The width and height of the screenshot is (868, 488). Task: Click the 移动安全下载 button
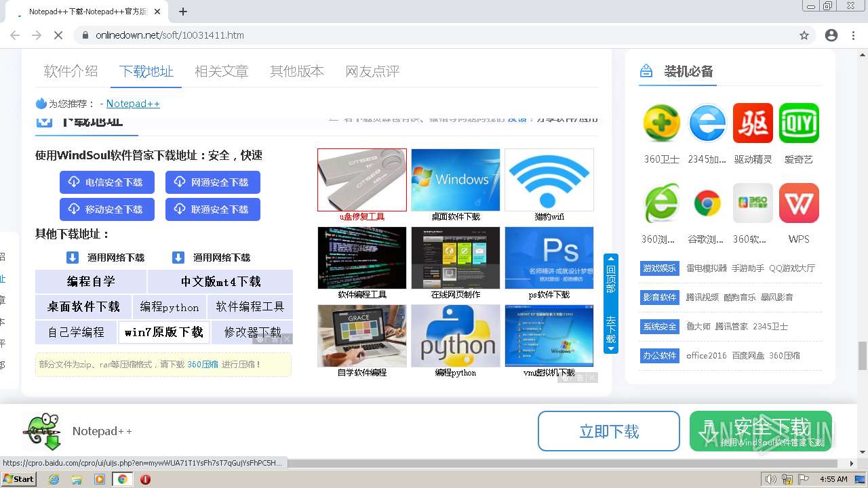107,209
